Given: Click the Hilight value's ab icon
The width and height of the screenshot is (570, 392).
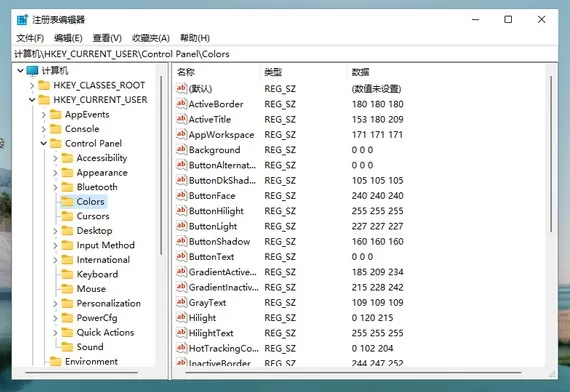Looking at the screenshot, I should [x=181, y=317].
